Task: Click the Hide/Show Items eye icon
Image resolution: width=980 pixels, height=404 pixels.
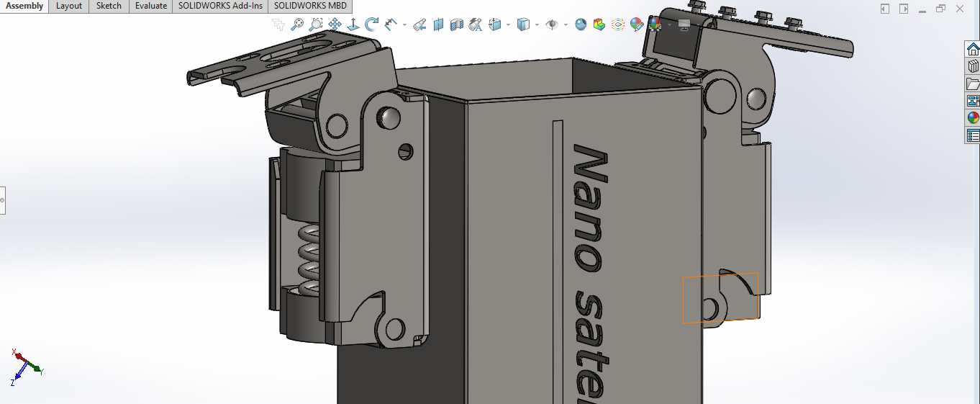Action: point(552,24)
